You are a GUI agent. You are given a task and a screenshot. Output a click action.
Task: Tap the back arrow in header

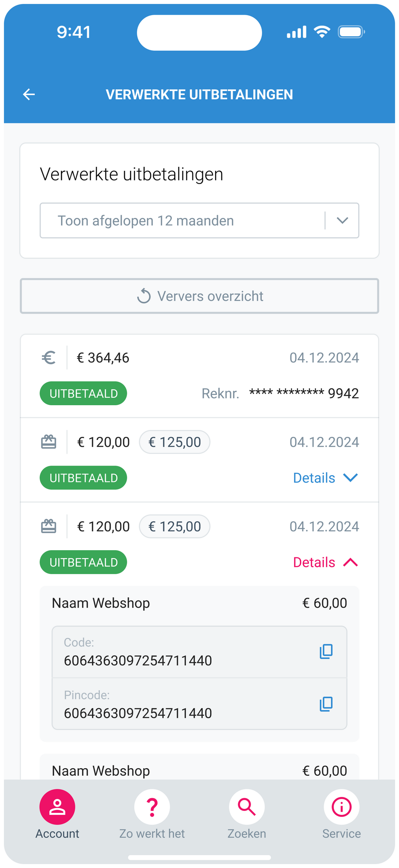29,95
